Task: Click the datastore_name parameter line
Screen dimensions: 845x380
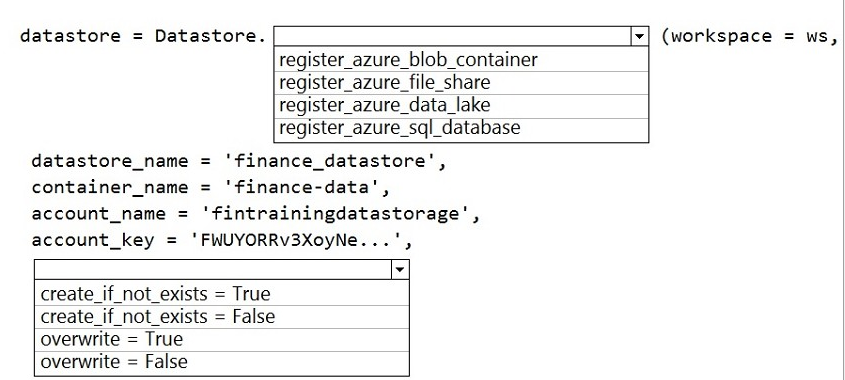Action: 239,161
